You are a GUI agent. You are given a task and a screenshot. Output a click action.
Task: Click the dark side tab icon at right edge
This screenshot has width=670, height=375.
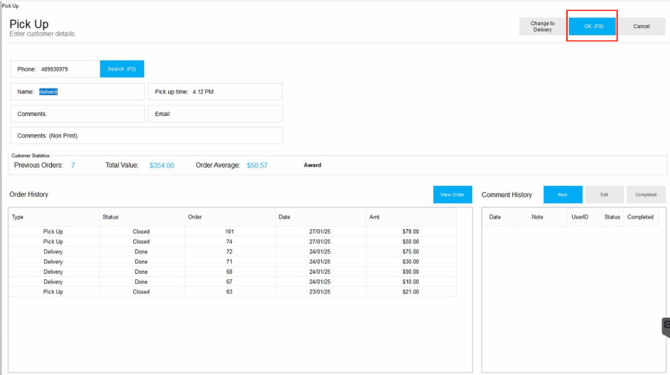tap(666, 327)
